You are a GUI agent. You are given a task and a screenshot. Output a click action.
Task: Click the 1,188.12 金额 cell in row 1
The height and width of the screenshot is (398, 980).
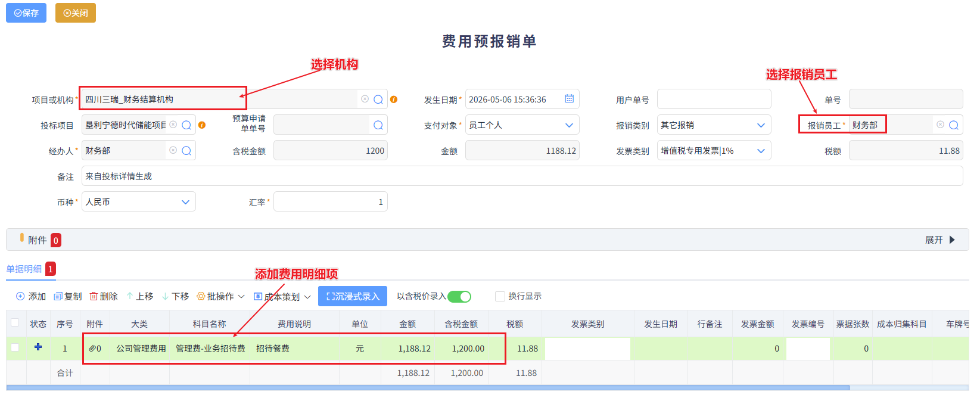pyautogui.click(x=408, y=349)
